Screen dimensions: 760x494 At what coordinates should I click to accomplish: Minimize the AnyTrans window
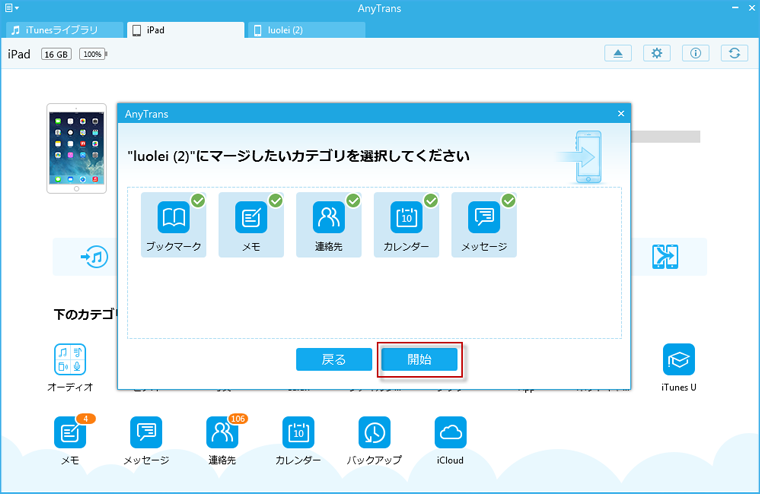(x=735, y=8)
